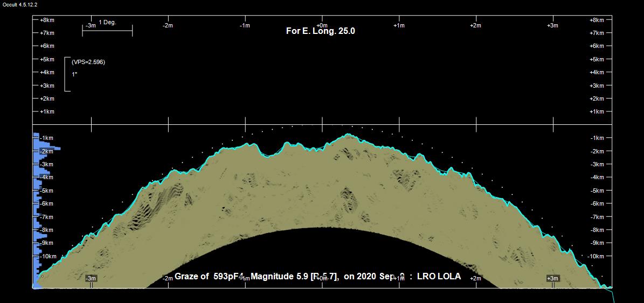This screenshot has width=644, height=303.
Task: Click the -10km label on left axis
Action: (x=49, y=256)
